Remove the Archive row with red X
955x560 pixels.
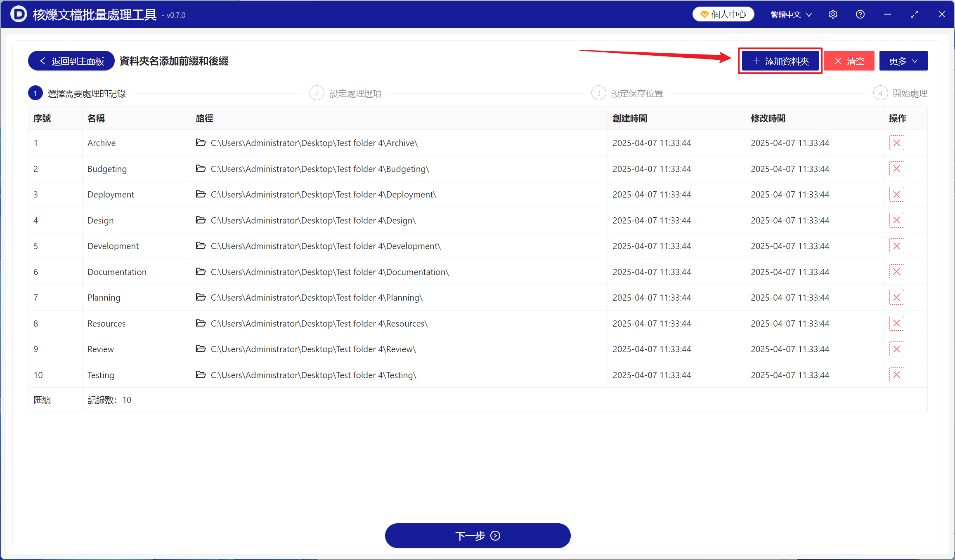[896, 143]
